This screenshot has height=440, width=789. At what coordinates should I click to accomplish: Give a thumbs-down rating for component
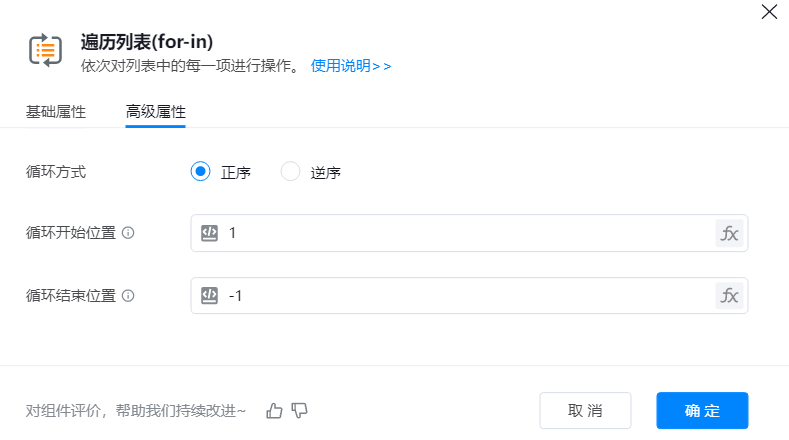click(299, 410)
